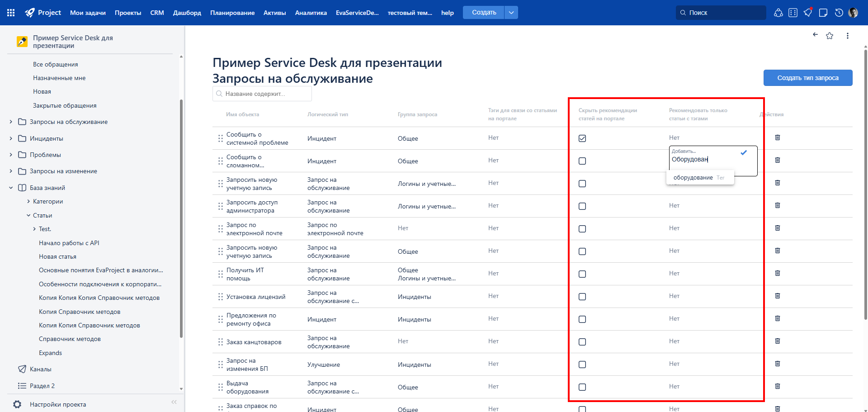
Task: Click the 'Создать тип запроса' button
Action: coord(807,78)
